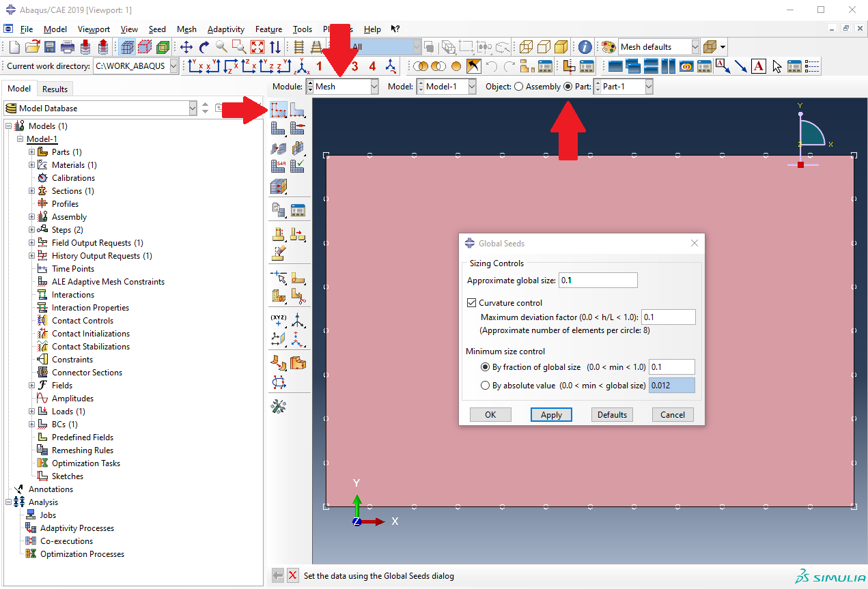This screenshot has height=589, width=868.
Task: Open the Seed menu
Action: (157, 29)
